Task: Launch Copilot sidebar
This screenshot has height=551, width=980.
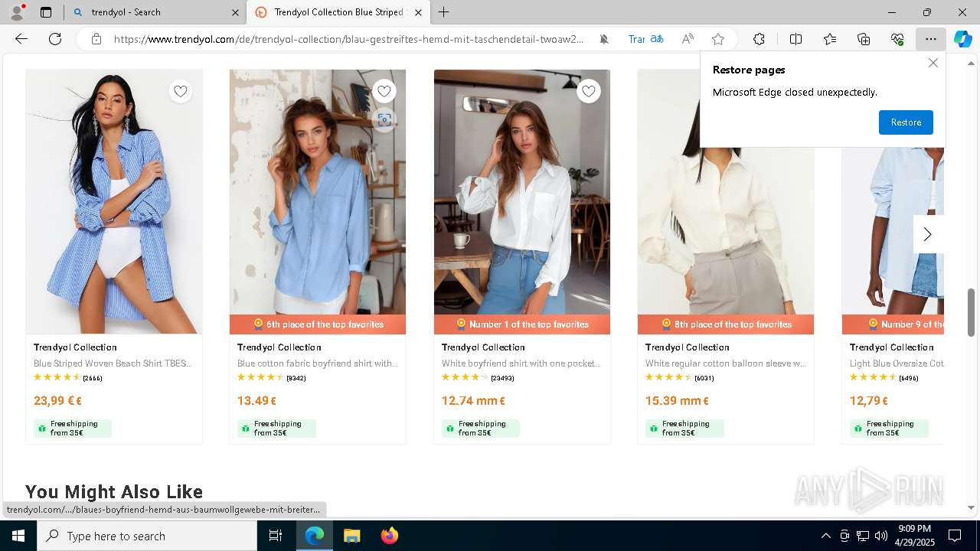Action: (x=962, y=39)
